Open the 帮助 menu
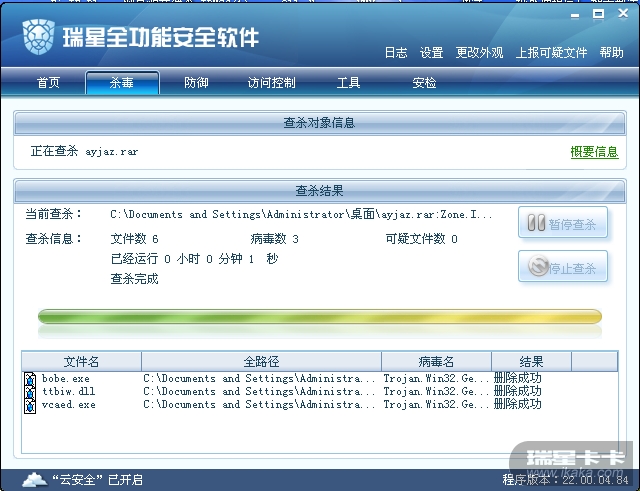The width and height of the screenshot is (640, 491). click(x=611, y=53)
